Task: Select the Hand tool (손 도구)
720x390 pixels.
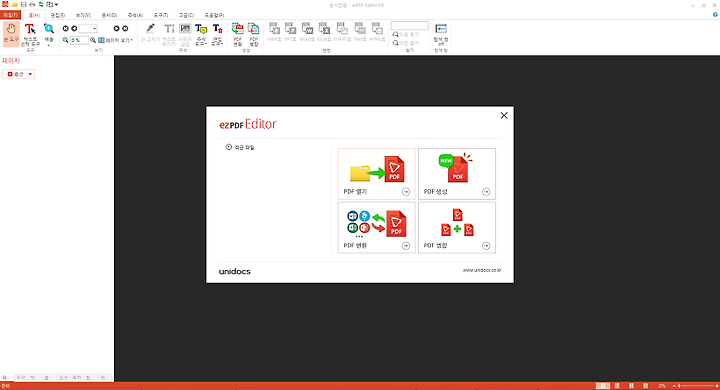Action: point(11,34)
